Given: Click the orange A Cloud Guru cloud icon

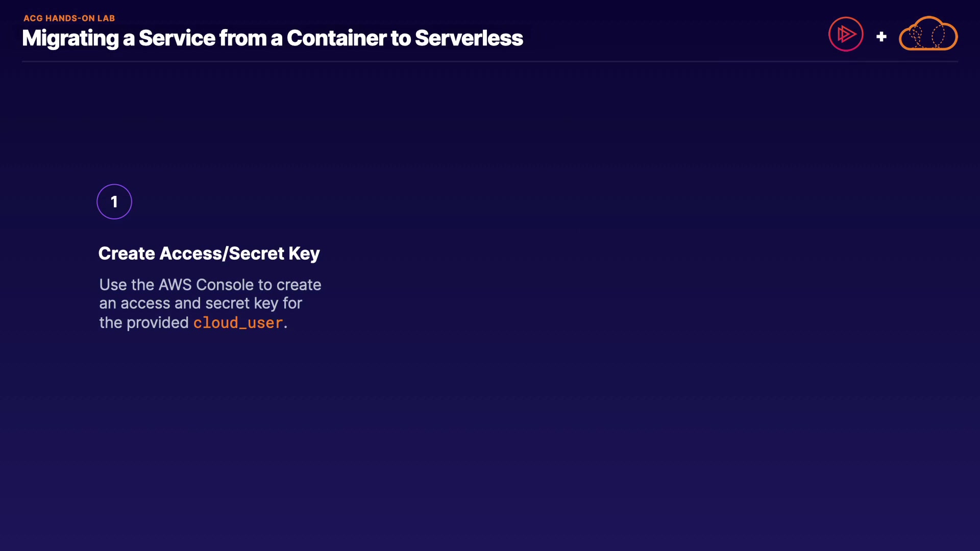Looking at the screenshot, I should 928,34.
